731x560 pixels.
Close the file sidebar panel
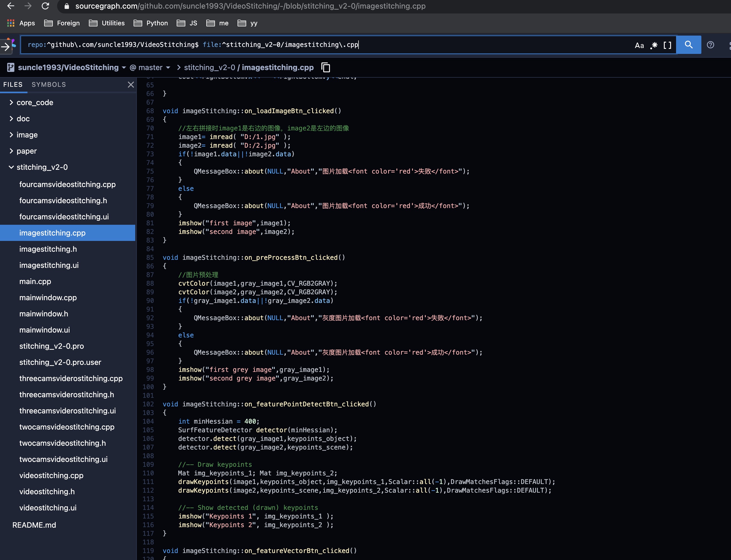pos(131,85)
